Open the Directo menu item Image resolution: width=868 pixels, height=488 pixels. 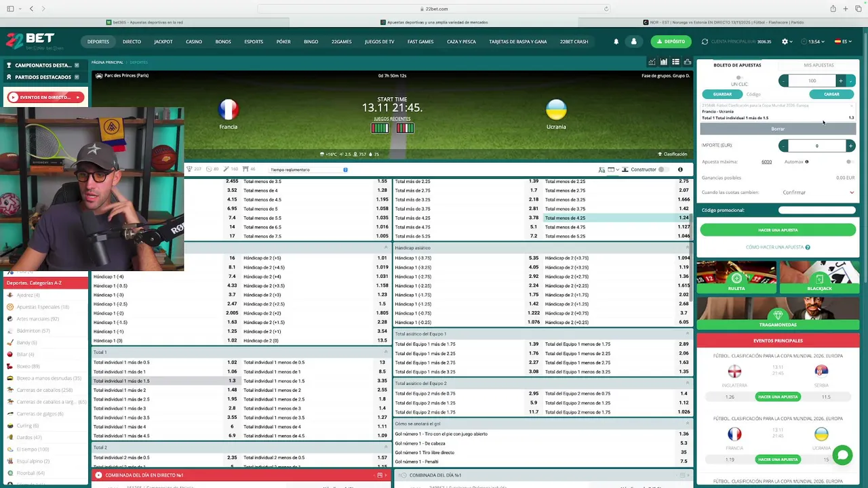coord(132,41)
